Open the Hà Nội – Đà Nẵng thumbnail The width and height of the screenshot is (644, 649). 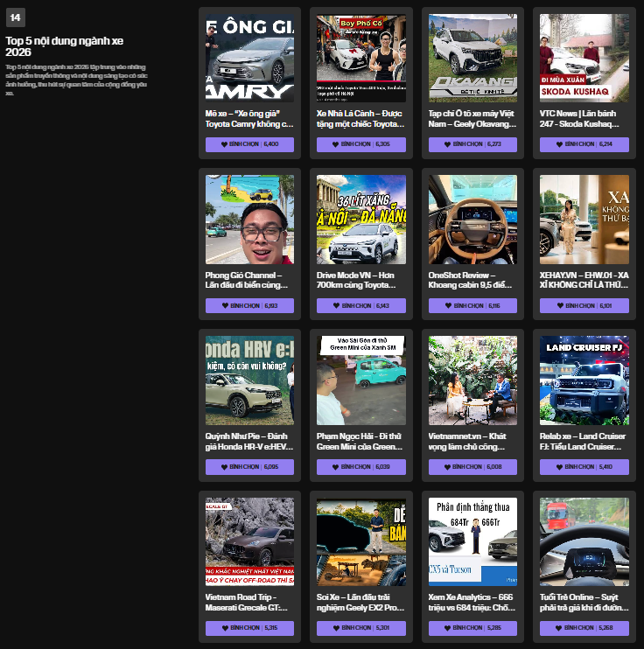coord(361,220)
